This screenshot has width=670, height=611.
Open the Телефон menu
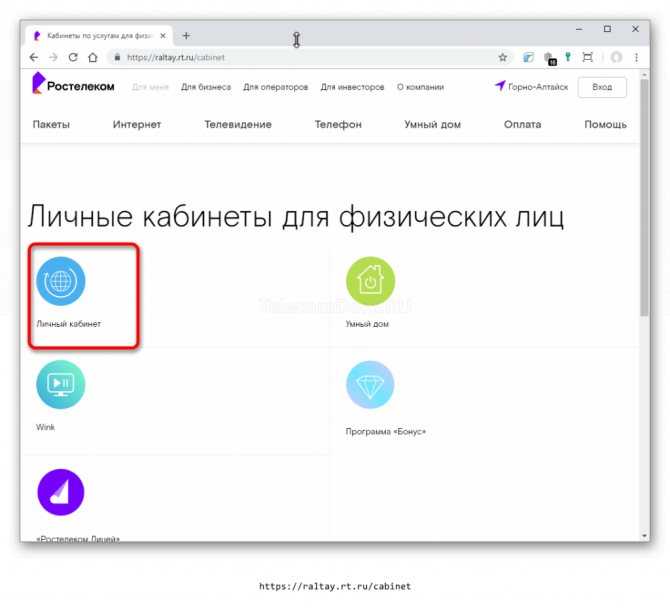pyautogui.click(x=338, y=124)
